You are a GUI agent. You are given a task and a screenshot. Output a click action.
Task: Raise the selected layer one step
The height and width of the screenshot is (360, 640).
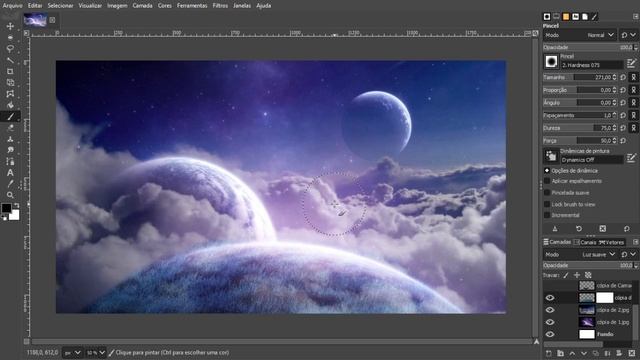572,353
